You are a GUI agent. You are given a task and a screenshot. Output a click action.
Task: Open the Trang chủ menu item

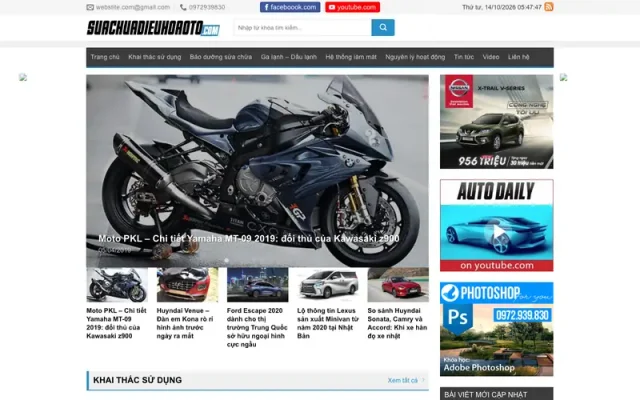(105, 57)
